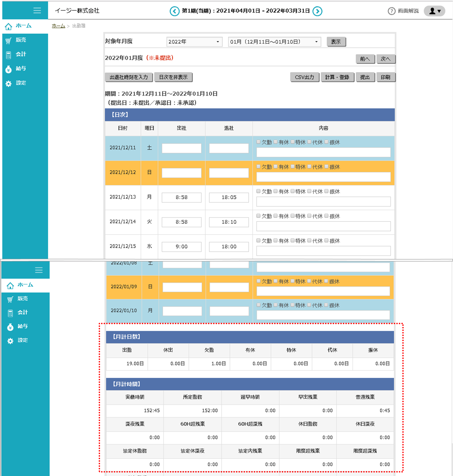Click the top hamburger menu icon
The image size is (453, 476).
pos(37,10)
